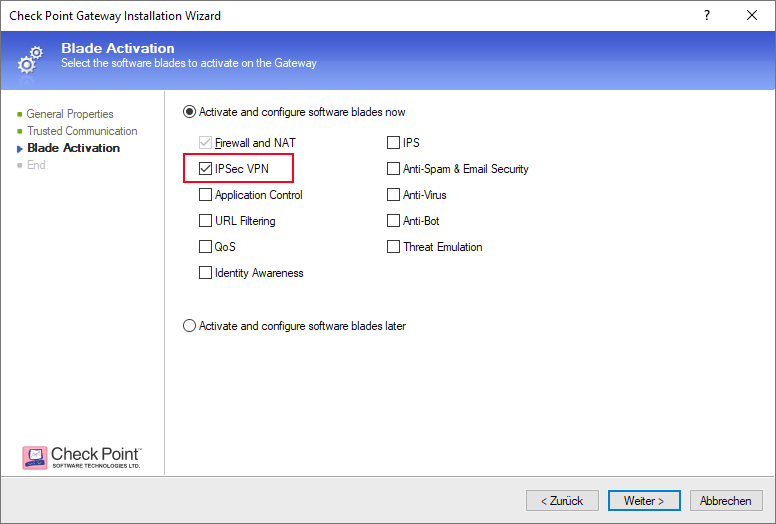Tick the Anti-Virus checkbox
Viewport: 776px width, 524px height.
pos(394,195)
